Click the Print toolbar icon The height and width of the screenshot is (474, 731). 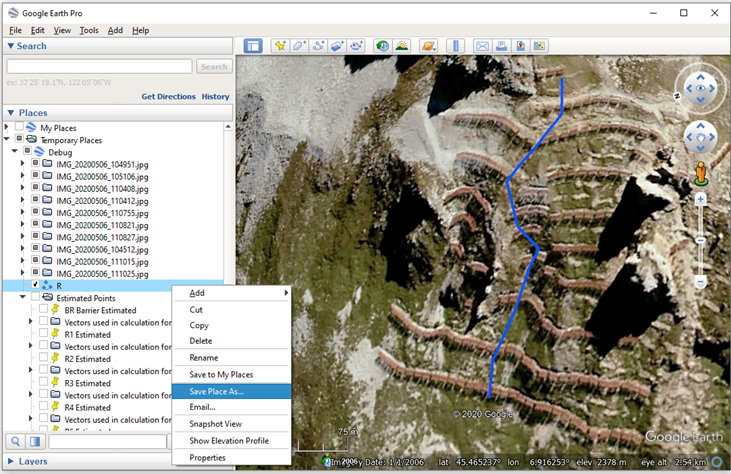coord(502,46)
